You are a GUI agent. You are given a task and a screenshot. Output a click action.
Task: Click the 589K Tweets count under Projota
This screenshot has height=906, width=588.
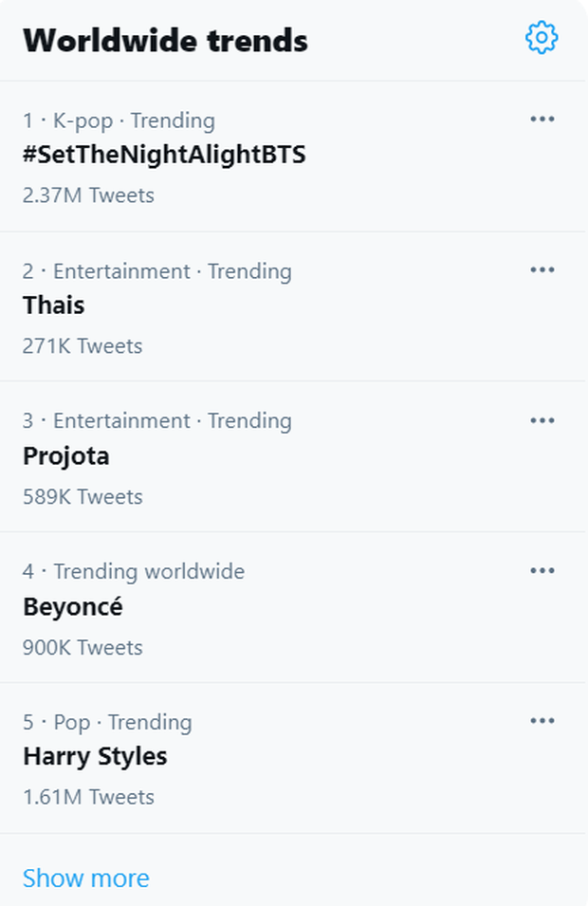[x=83, y=497]
